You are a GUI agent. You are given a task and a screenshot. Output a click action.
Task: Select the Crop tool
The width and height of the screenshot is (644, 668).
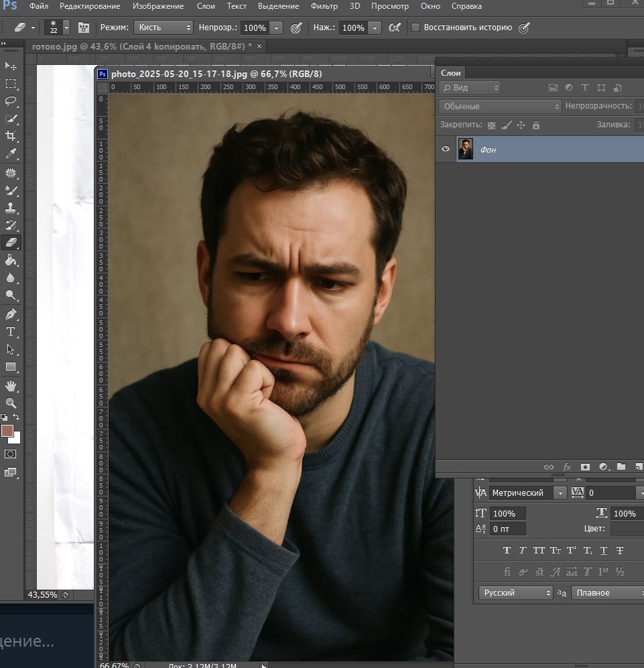11,136
